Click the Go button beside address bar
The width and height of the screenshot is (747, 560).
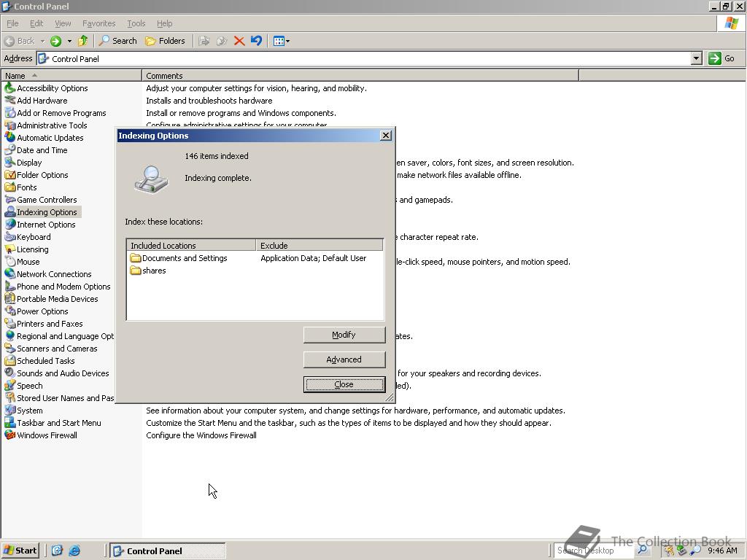pos(721,58)
